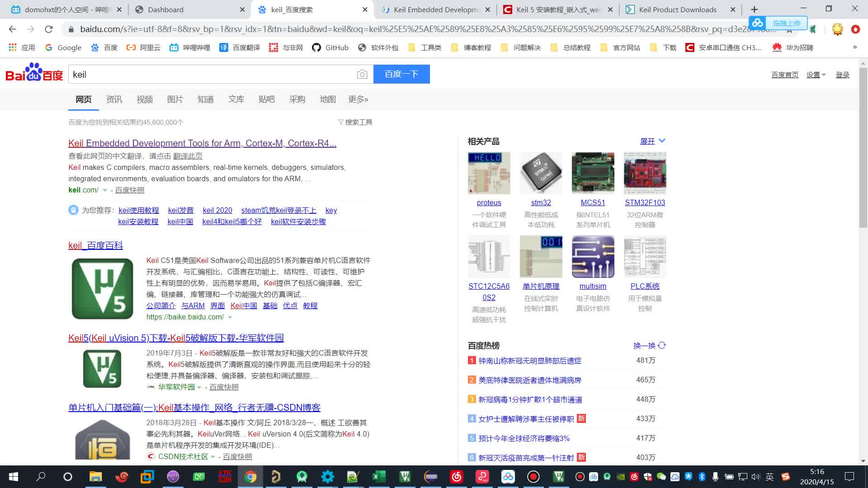Open the Keil5 下载 华军软件园 result
Viewport: 868px width, 488px height.
pos(176,338)
